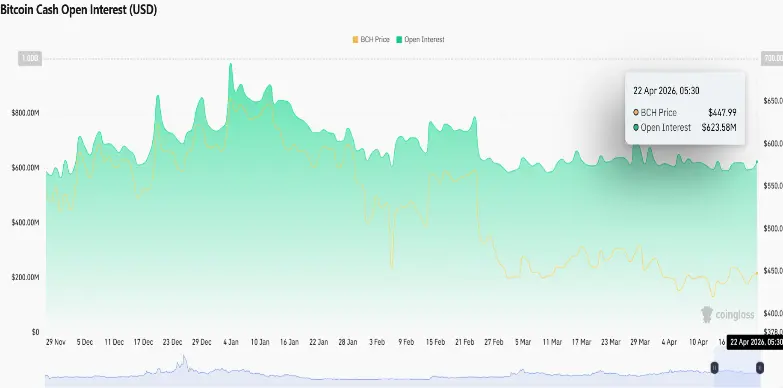
Task: Toggle the BCH Price legend series
Action: (x=371, y=39)
